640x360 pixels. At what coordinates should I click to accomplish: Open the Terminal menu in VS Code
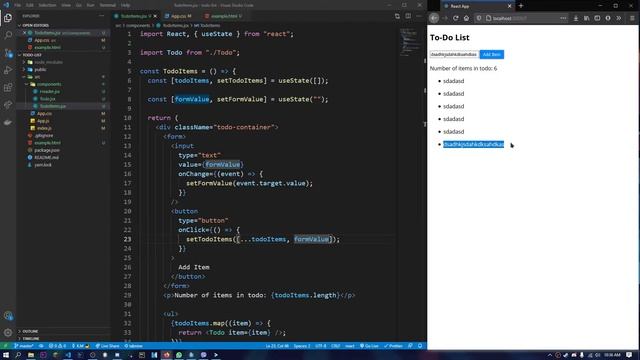coord(108,5)
